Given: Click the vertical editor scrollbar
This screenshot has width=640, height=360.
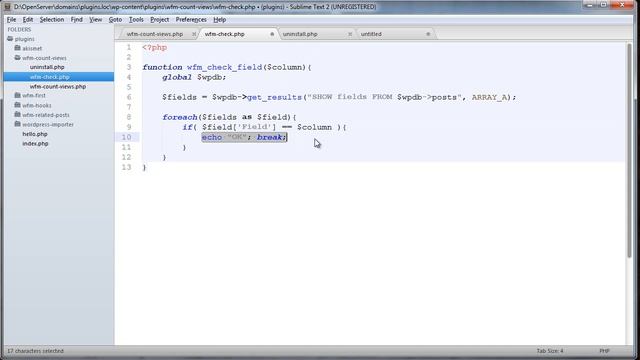Looking at the screenshot, I should point(629,151).
